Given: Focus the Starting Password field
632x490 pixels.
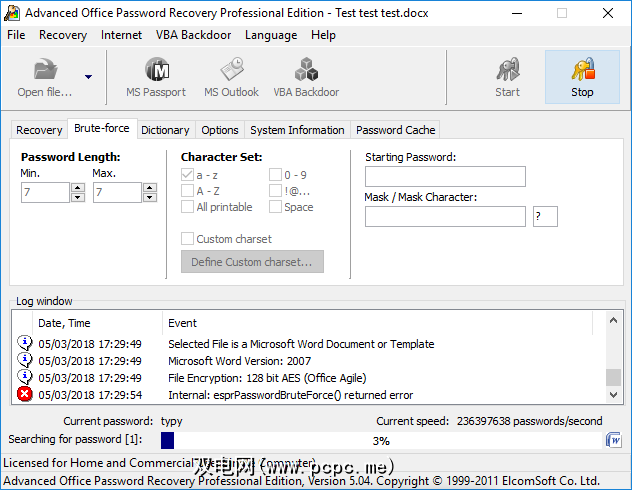Looking at the screenshot, I should (x=445, y=176).
